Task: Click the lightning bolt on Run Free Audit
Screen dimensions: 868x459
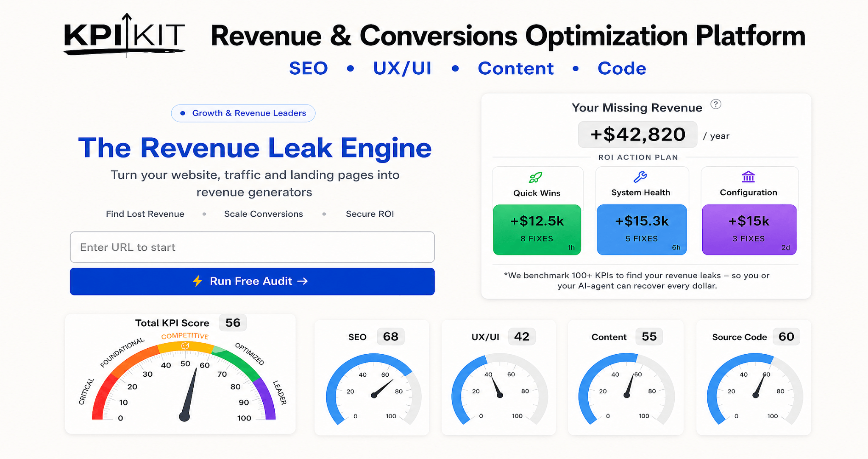Action: point(198,281)
